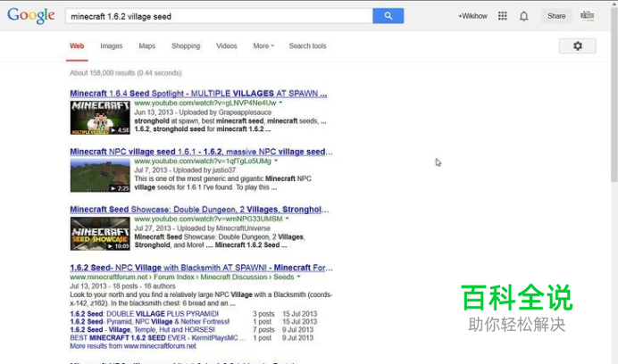The image size is (618, 364).
Task: Click More results from www.minecraftforum.net
Action: [x=133, y=346]
